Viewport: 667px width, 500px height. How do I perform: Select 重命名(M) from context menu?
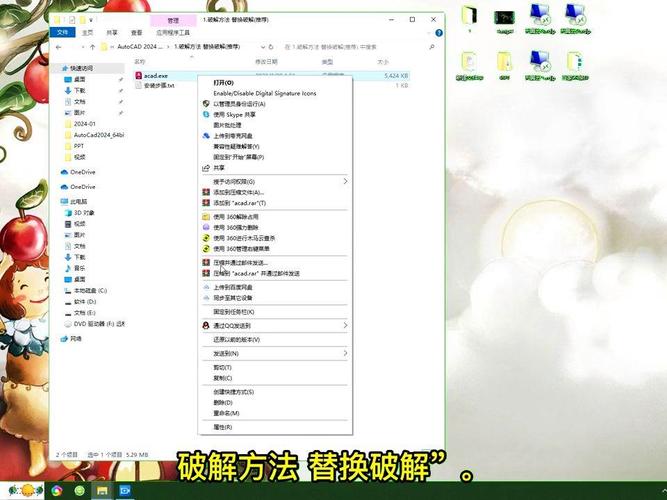click(226, 413)
